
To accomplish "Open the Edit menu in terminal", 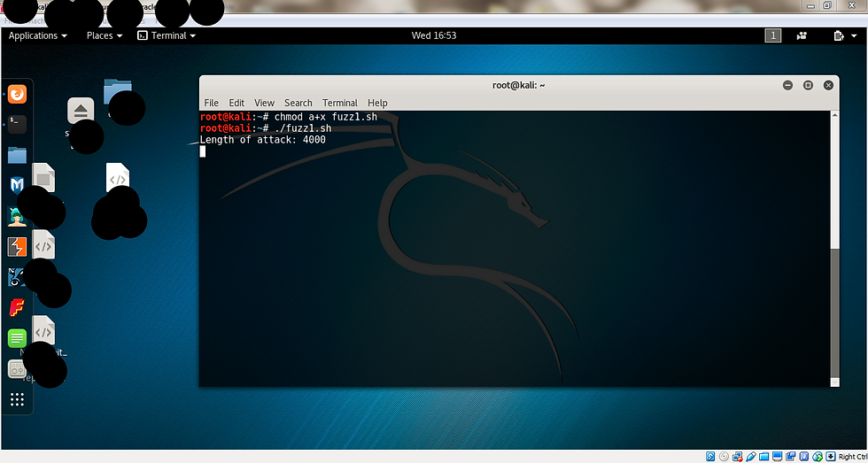I will (236, 103).
